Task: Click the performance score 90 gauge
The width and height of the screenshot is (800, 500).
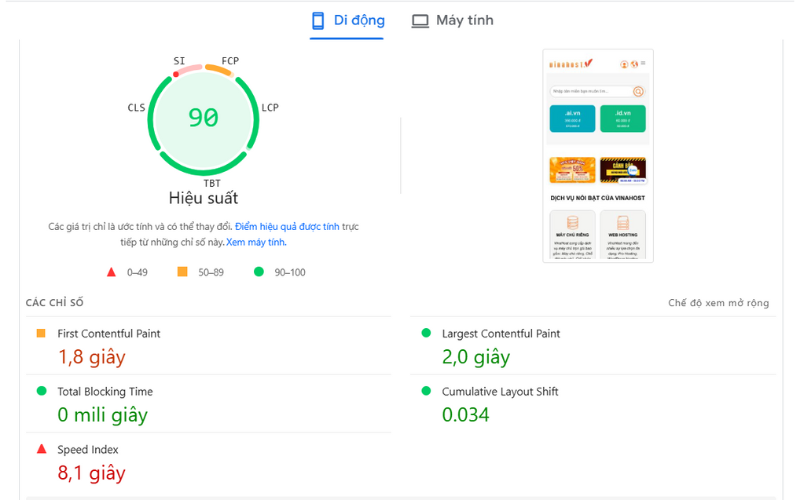Action: point(203,119)
